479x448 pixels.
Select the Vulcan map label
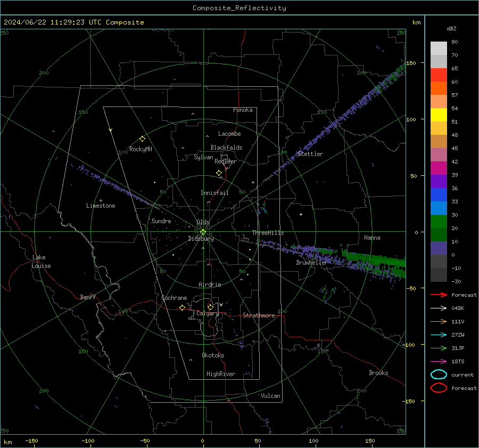point(271,396)
